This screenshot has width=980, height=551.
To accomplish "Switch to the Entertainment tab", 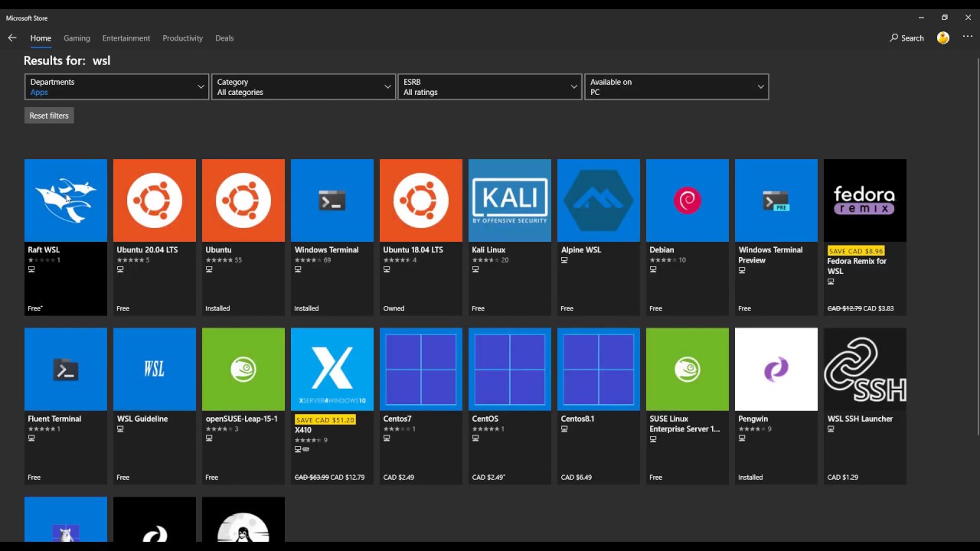I will [126, 38].
